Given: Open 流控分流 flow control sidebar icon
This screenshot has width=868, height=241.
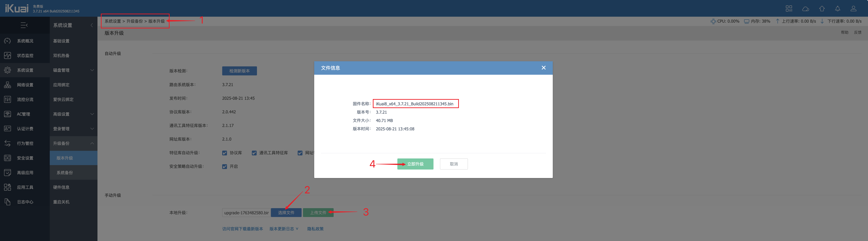Looking at the screenshot, I should pyautogui.click(x=7, y=99).
